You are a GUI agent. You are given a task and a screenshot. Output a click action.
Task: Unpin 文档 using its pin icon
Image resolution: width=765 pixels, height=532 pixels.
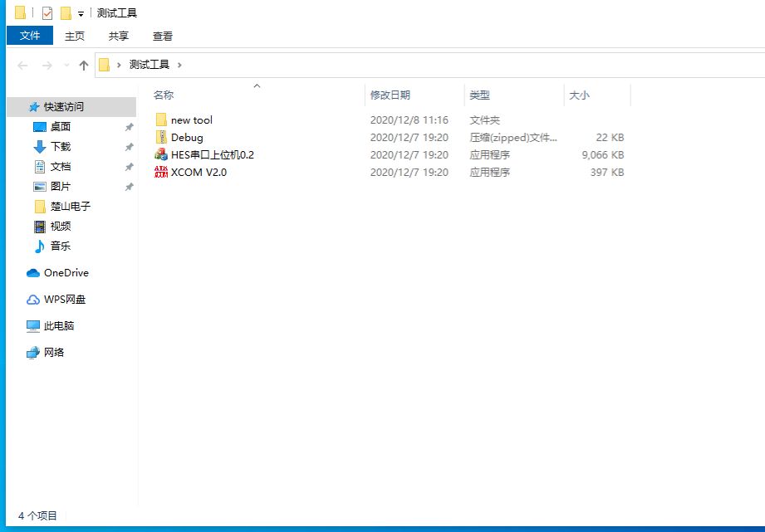point(130,167)
